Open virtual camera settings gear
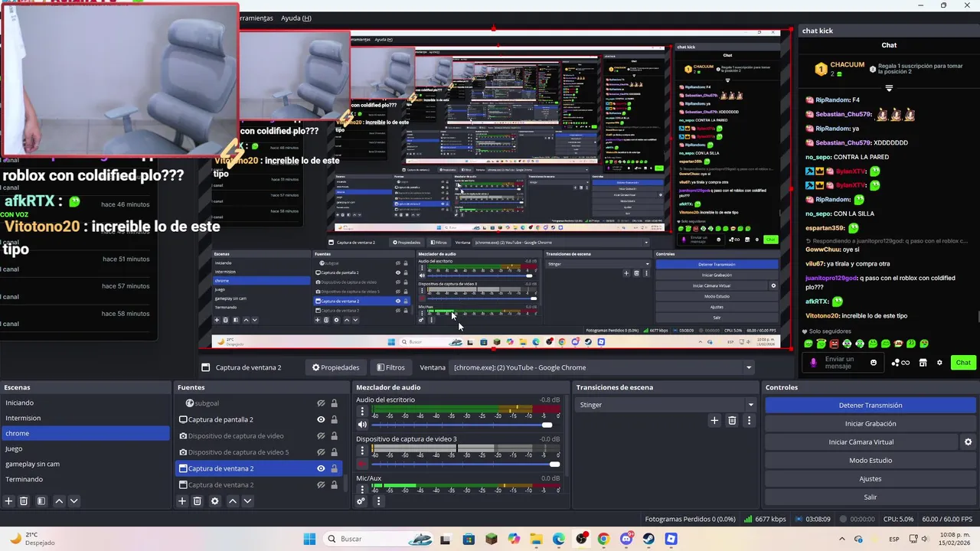 (x=968, y=442)
